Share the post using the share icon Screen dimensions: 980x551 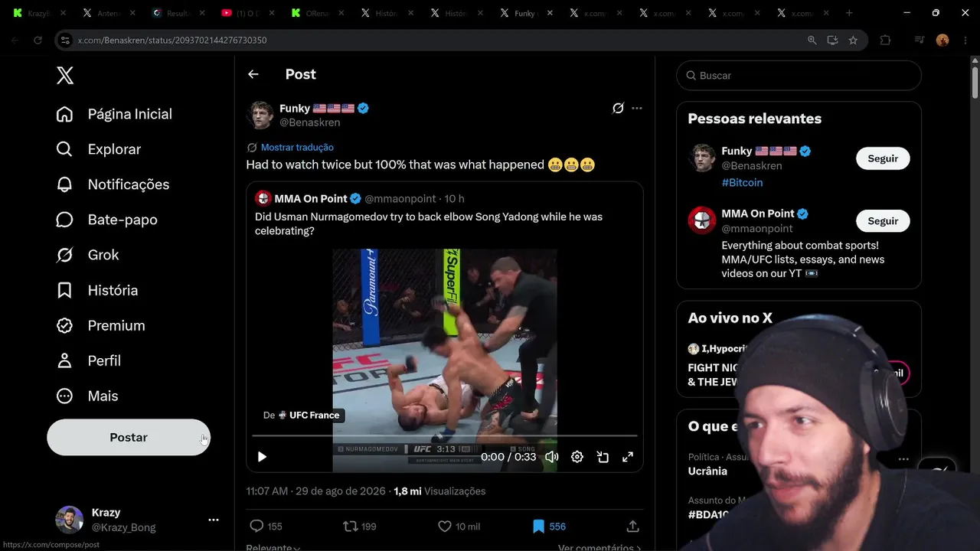632,527
